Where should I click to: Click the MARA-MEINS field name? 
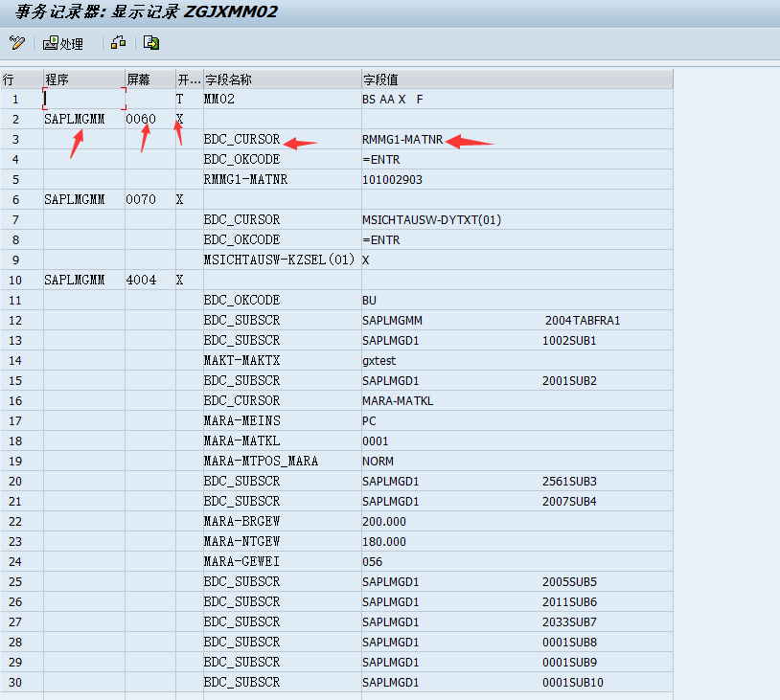(241, 421)
